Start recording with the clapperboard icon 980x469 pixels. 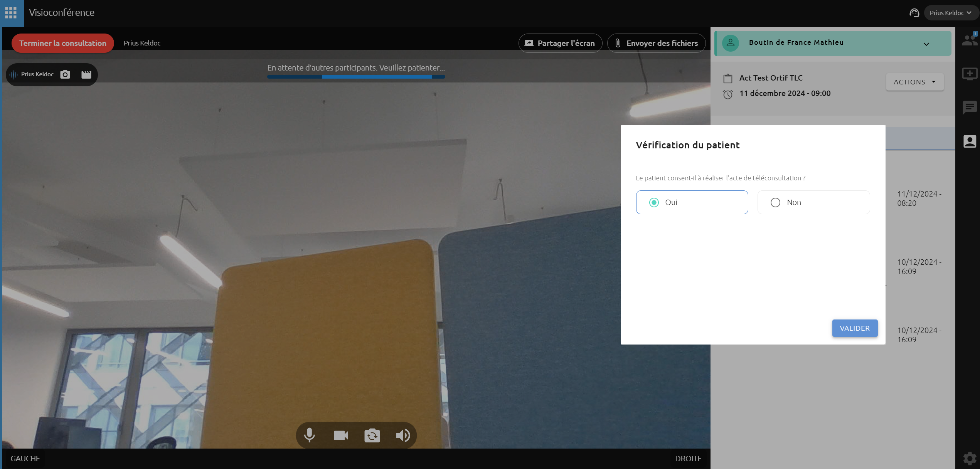point(86,74)
